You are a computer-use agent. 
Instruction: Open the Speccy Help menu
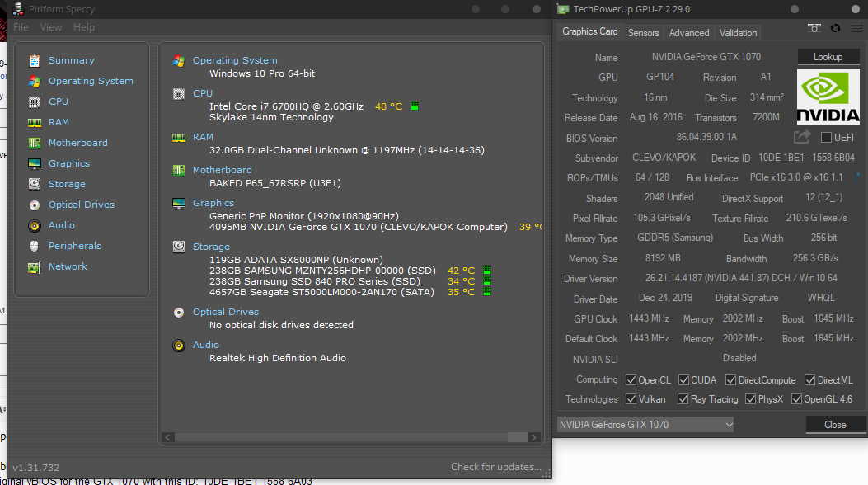84,27
